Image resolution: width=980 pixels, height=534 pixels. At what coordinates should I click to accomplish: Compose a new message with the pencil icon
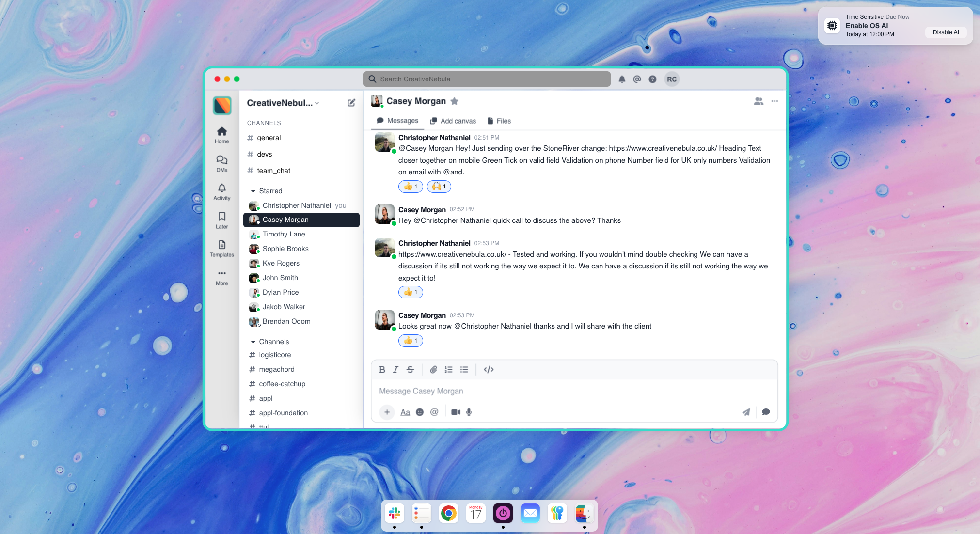tap(351, 103)
